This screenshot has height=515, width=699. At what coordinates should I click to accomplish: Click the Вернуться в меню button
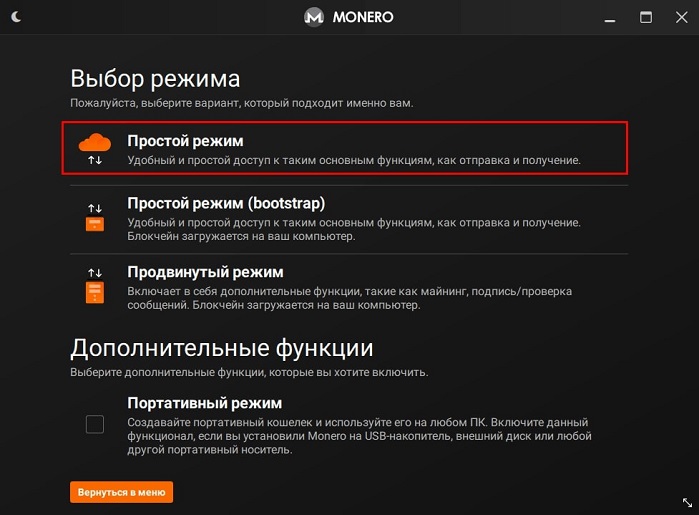click(121, 492)
